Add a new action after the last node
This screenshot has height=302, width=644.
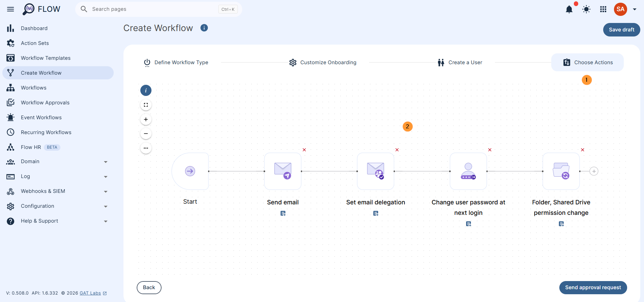(594, 171)
